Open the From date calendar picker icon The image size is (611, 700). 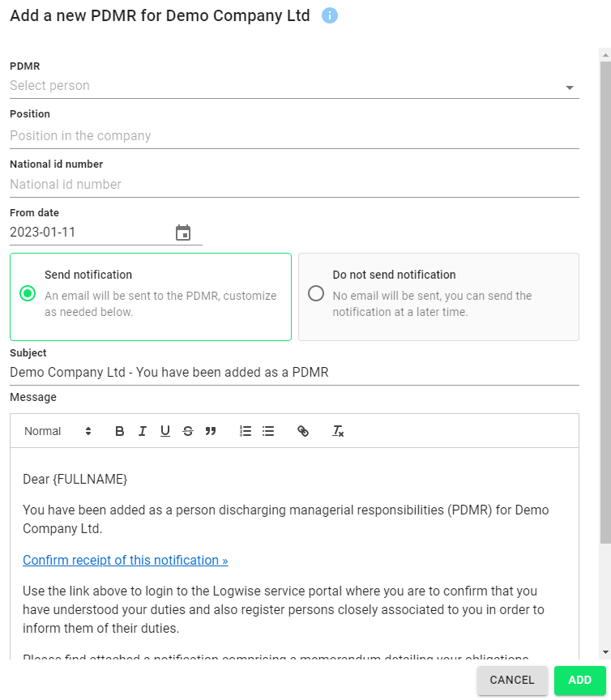coord(183,233)
